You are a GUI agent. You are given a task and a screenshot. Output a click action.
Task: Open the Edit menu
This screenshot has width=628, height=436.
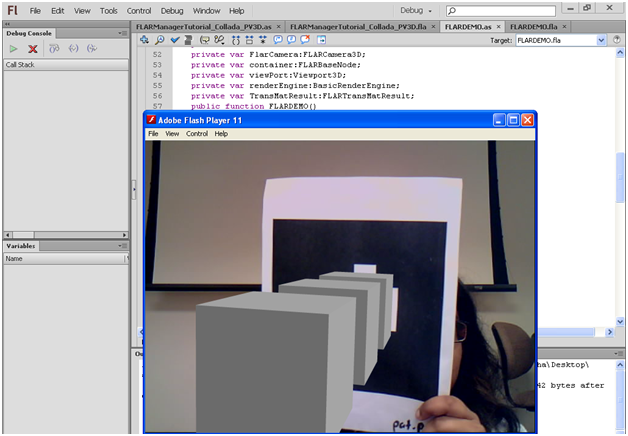[x=57, y=11]
